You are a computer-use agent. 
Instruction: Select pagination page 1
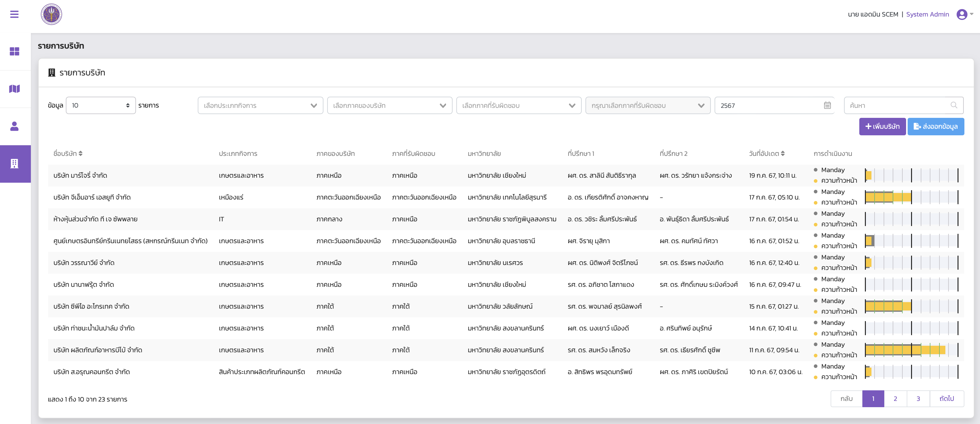pyautogui.click(x=873, y=398)
